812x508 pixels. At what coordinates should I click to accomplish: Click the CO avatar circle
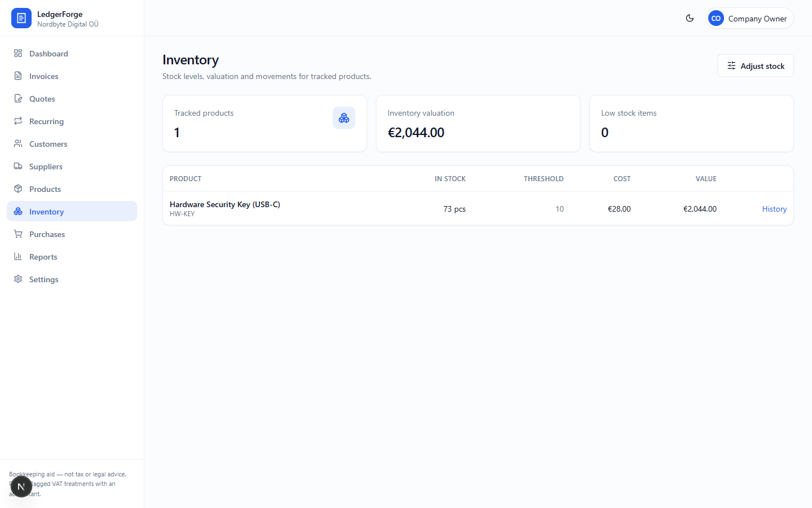716,18
